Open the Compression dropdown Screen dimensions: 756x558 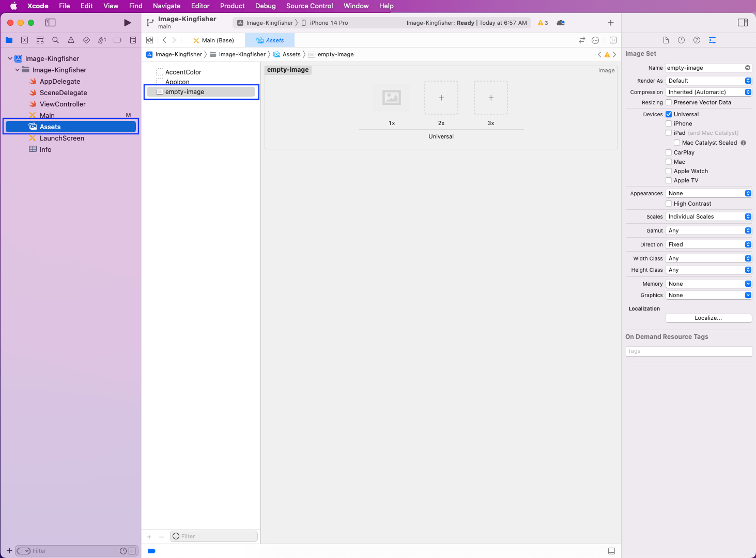point(708,92)
